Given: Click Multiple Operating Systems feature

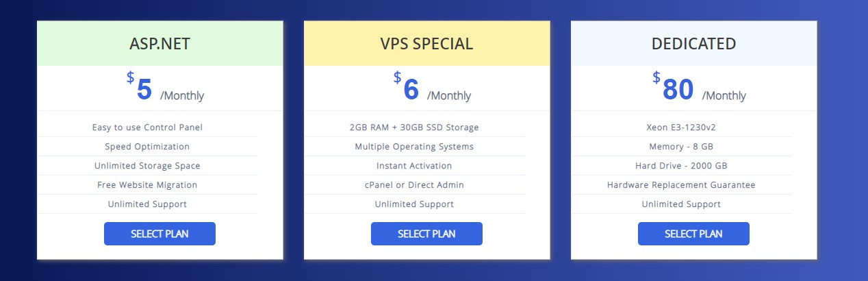Looking at the screenshot, I should tap(414, 147).
